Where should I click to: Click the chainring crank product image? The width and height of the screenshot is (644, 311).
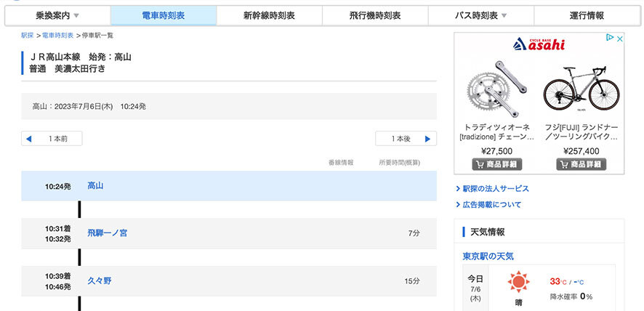click(497, 89)
